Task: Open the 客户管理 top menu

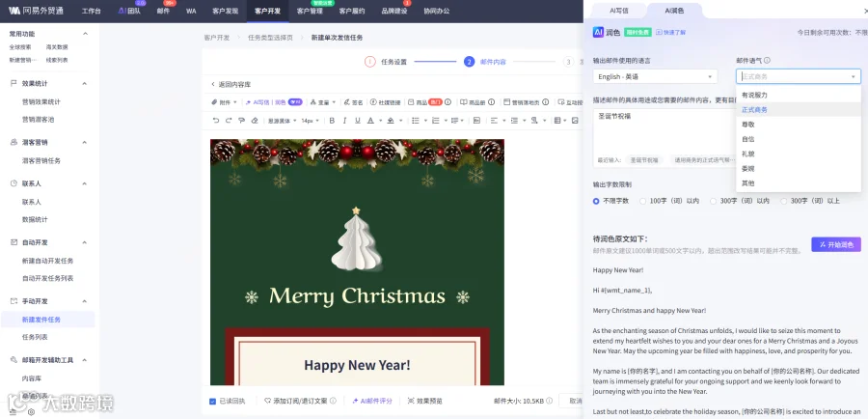Action: (310, 11)
